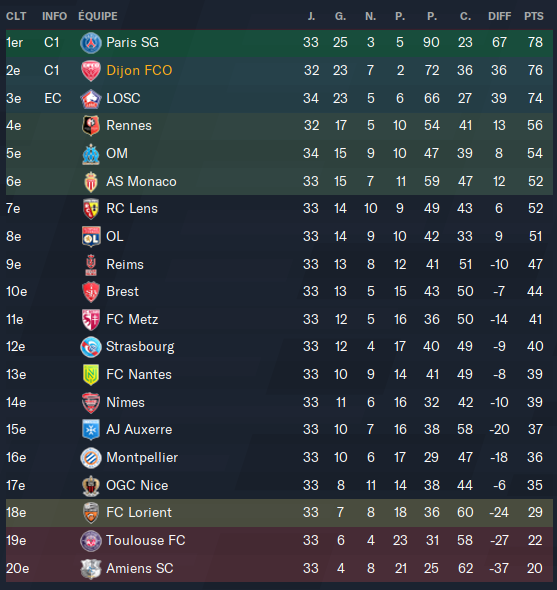This screenshot has height=590, width=557.
Task: Sort table by PTS column header
Action: click(534, 16)
